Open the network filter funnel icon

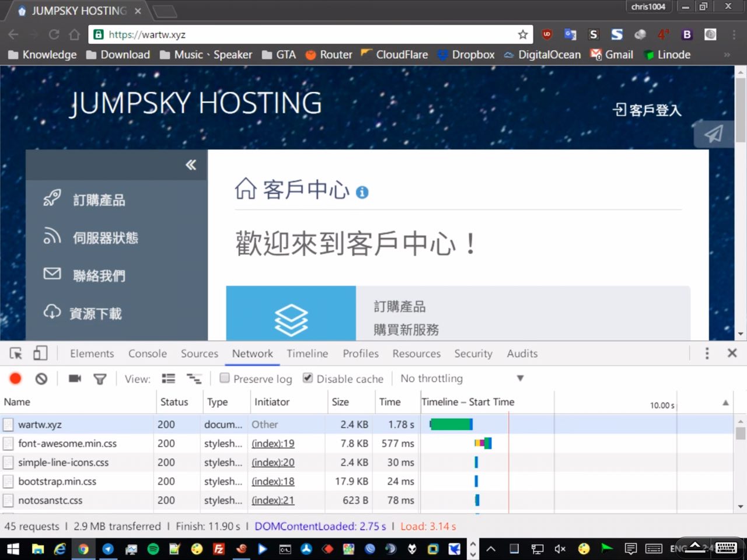pos(100,379)
